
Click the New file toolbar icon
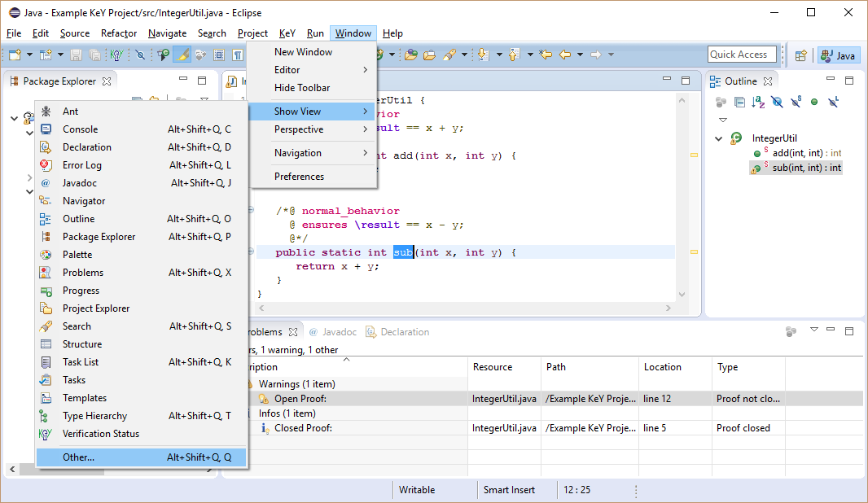click(15, 55)
